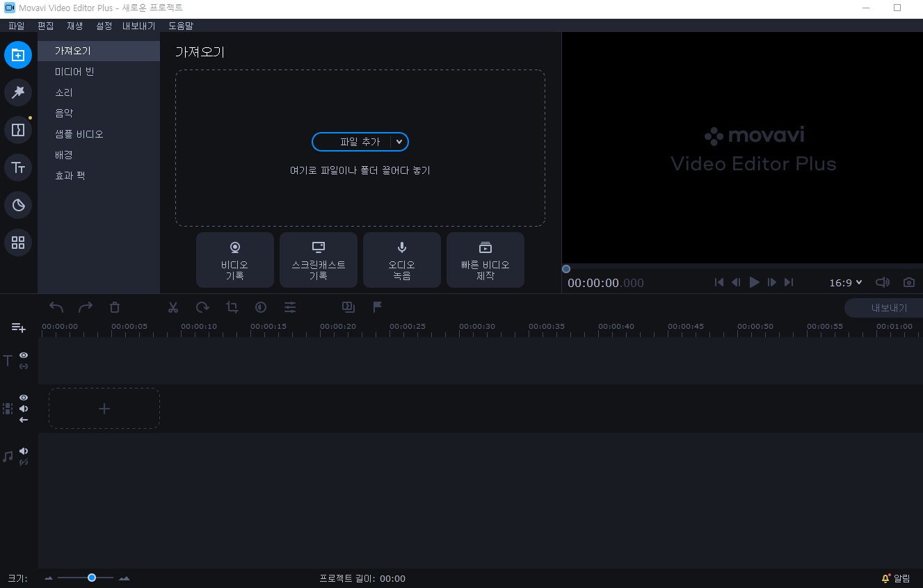Open the Filters magic wand tab
This screenshot has height=588, width=923.
point(18,92)
